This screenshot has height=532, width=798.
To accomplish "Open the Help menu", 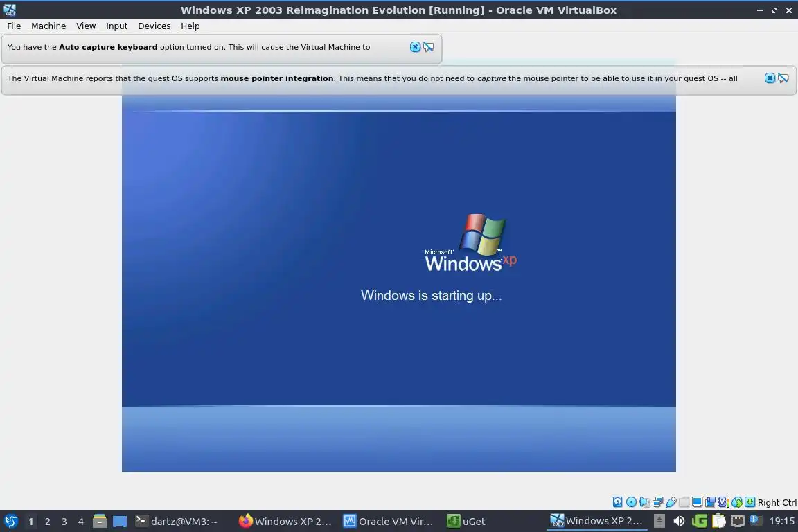I will (x=190, y=26).
